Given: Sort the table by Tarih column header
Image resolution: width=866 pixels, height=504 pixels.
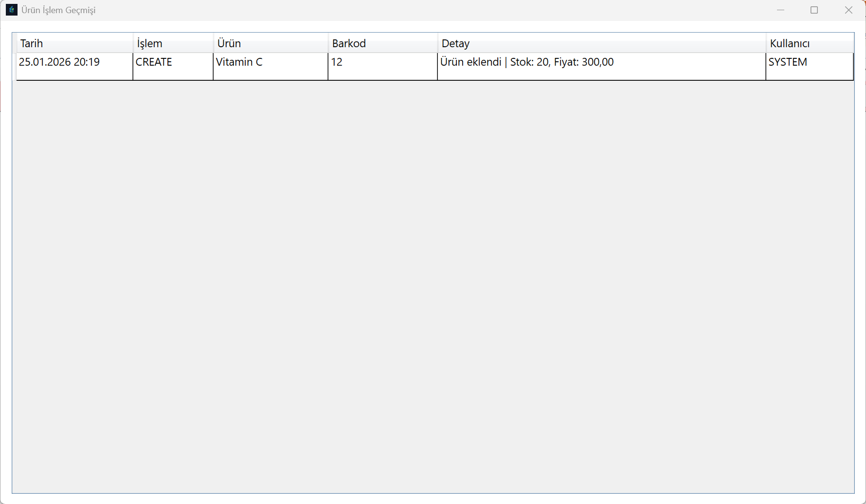Looking at the screenshot, I should click(x=74, y=43).
